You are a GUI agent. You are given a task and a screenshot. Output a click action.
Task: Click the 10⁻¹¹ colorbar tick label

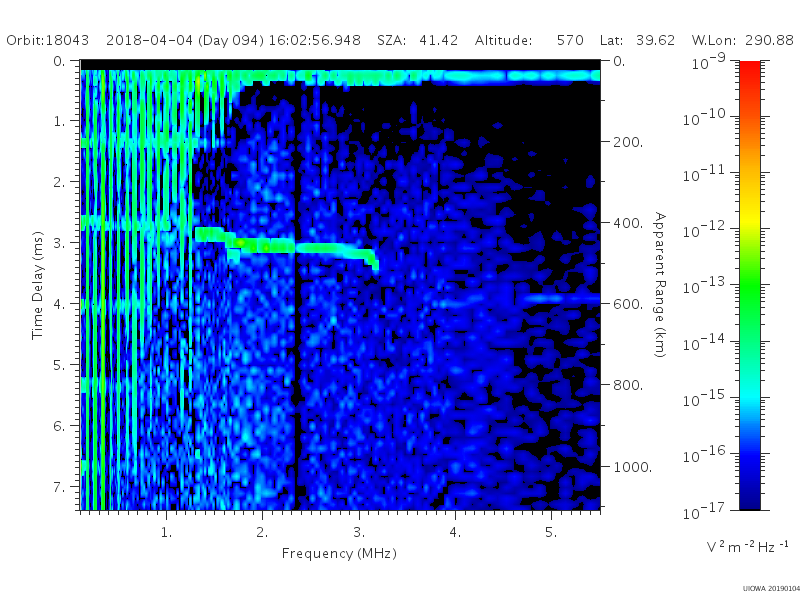[x=704, y=174]
